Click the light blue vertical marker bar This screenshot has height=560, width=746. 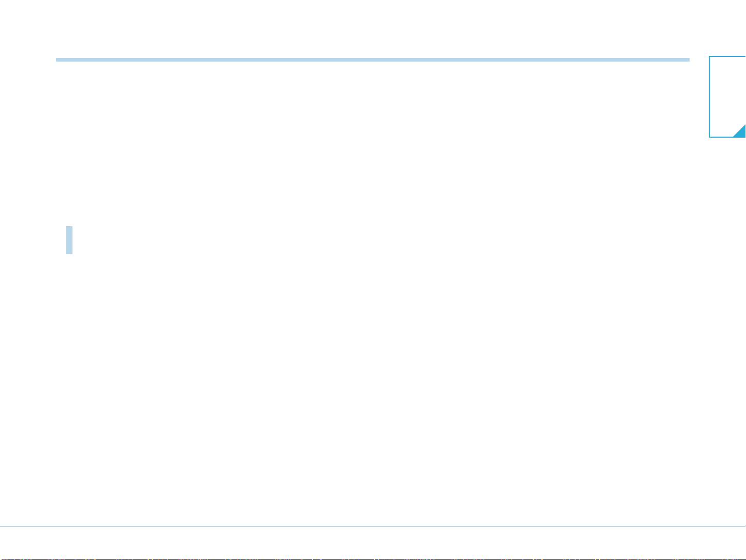coord(69,240)
